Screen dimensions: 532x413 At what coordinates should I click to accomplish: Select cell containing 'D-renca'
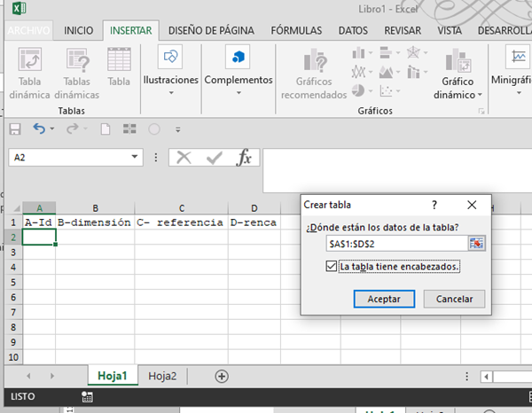(x=254, y=222)
